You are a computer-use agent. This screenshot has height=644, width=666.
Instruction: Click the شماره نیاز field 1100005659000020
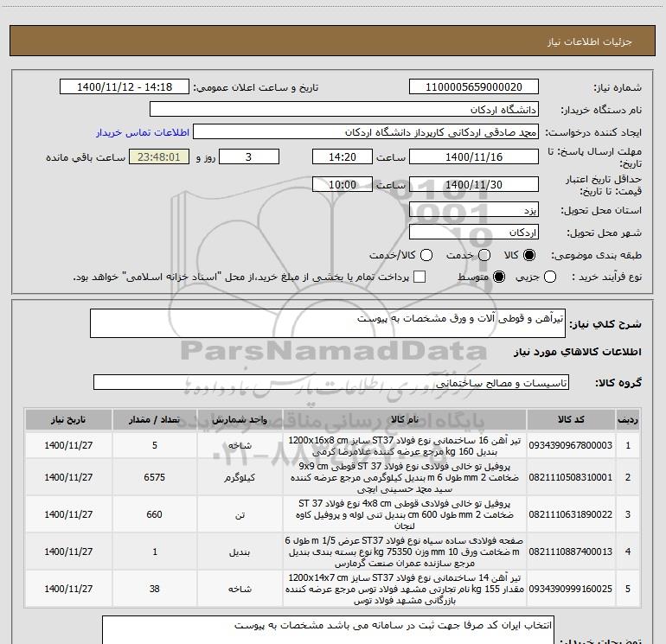[x=474, y=87]
